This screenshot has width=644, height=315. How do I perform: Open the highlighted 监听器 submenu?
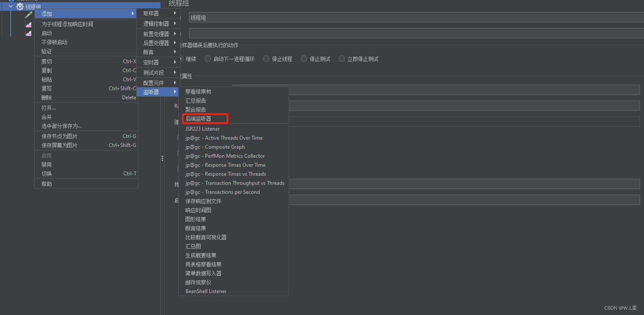click(x=158, y=92)
